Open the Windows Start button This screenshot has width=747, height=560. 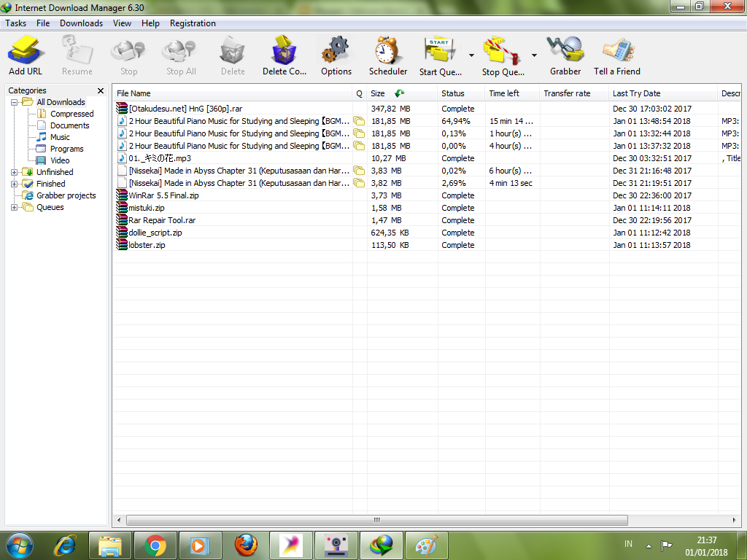(20, 545)
